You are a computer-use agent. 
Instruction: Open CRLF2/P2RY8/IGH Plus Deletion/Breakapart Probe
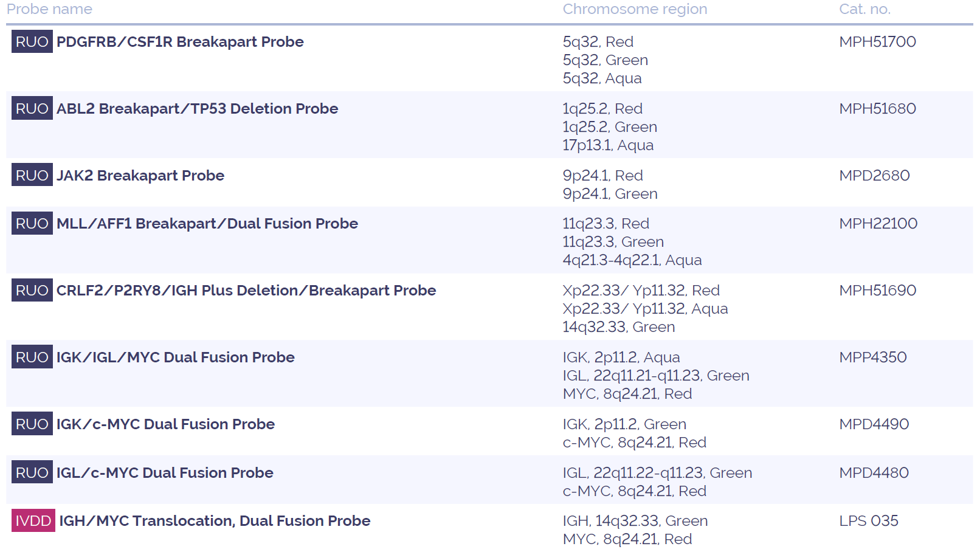(x=246, y=291)
